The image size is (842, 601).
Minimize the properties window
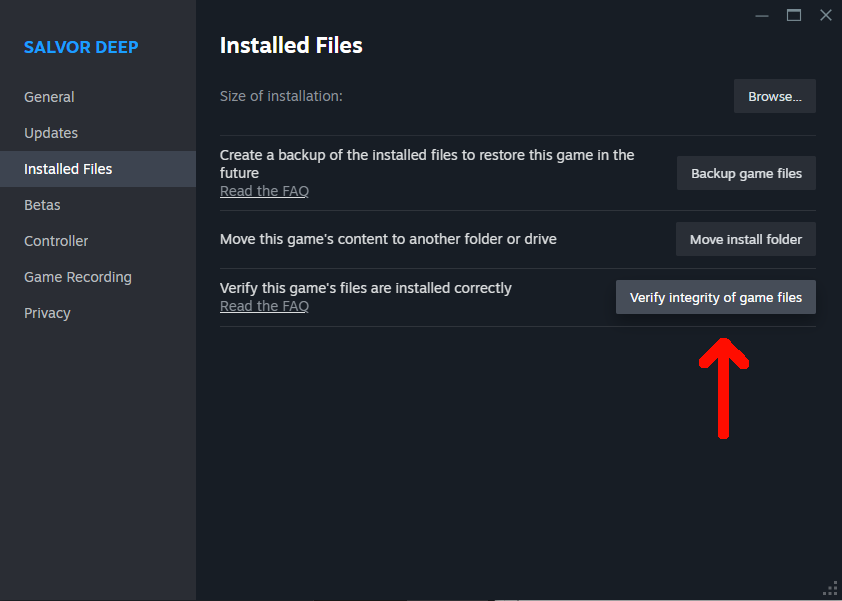[x=762, y=15]
